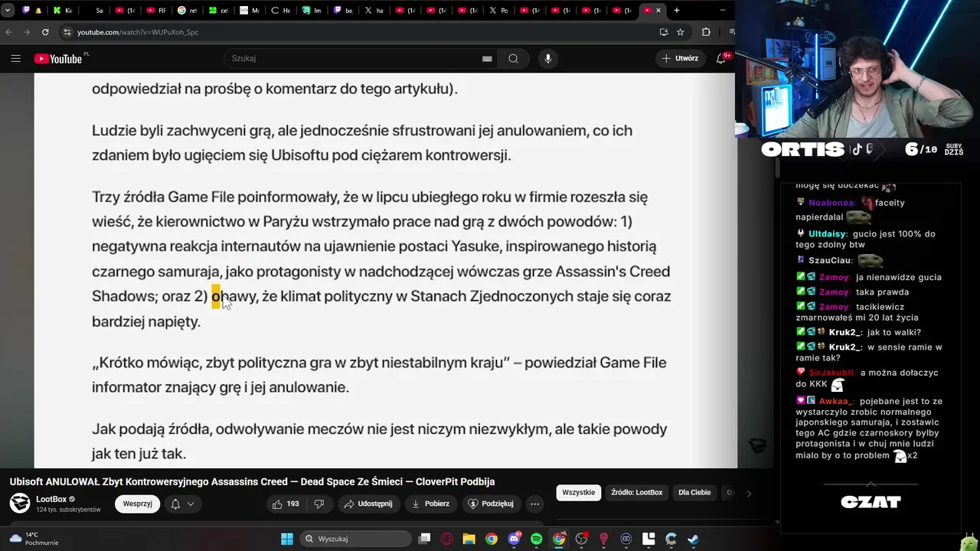Show more filter chips with right arrow
Image resolution: width=980 pixels, height=551 pixels.
(x=749, y=494)
